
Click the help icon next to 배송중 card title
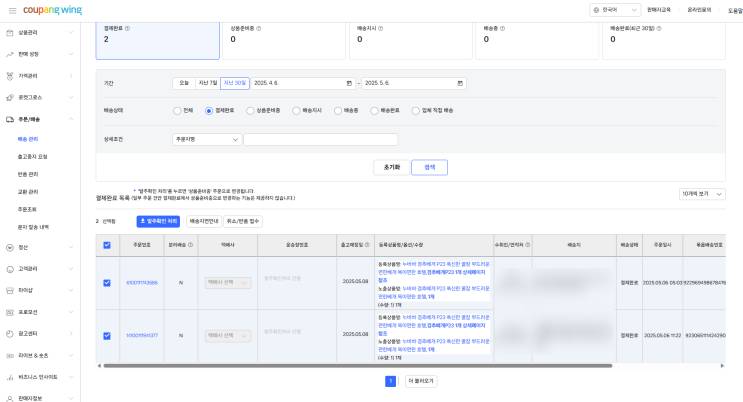502,28
